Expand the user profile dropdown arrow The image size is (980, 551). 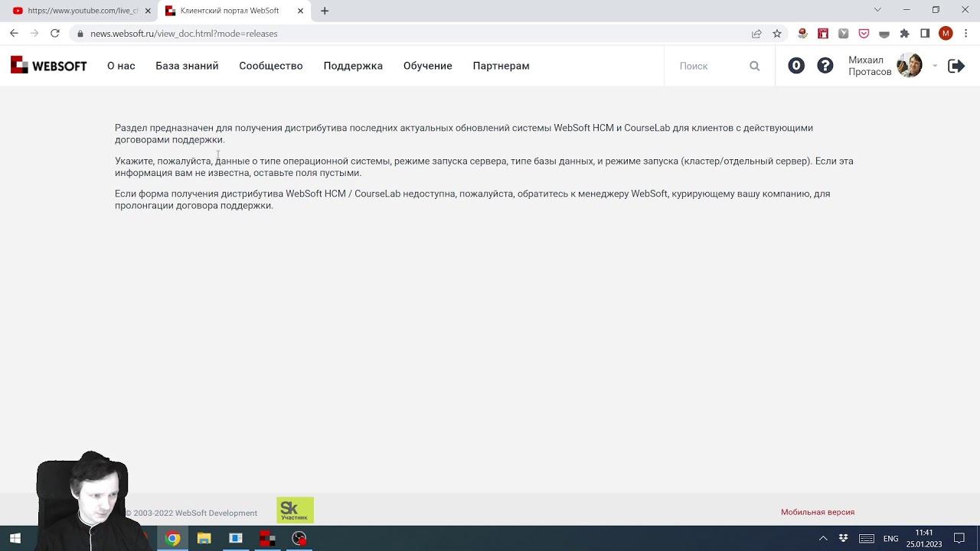point(935,66)
